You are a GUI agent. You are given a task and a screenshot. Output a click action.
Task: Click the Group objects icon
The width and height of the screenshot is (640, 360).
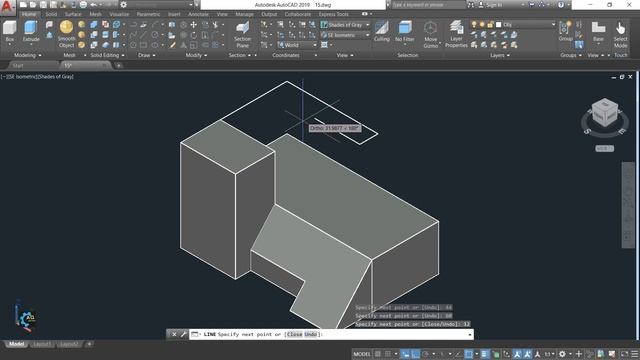pyautogui.click(x=565, y=31)
